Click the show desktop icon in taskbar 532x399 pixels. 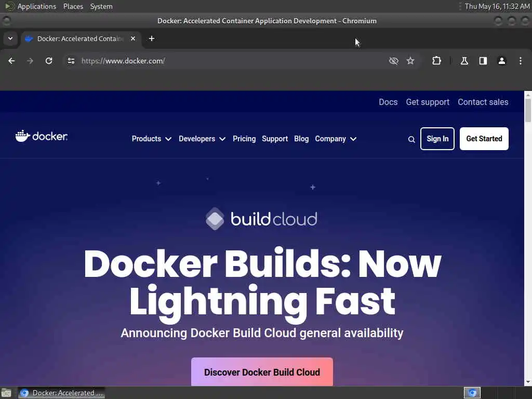pos(6,393)
